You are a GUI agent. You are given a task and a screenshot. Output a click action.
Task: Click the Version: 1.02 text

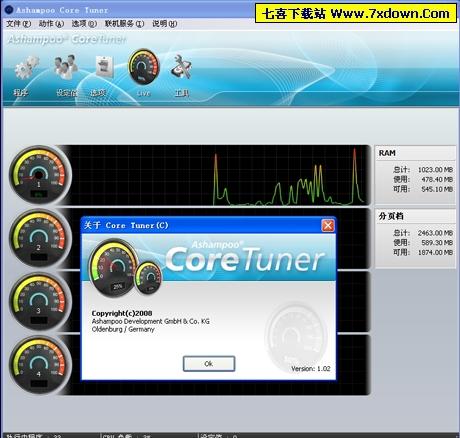pyautogui.click(x=311, y=369)
